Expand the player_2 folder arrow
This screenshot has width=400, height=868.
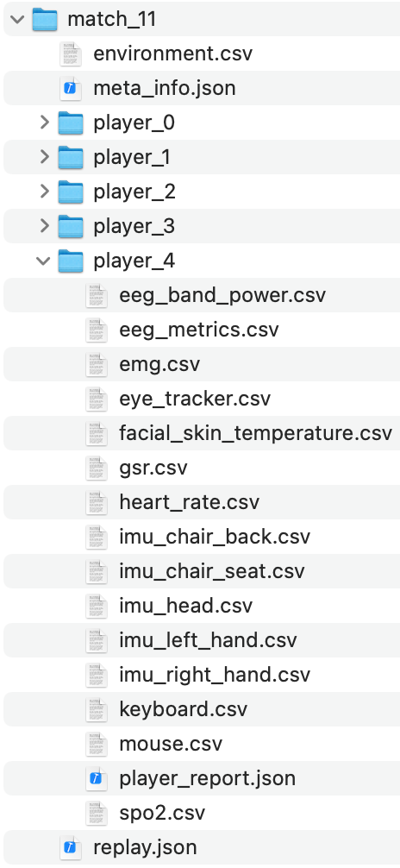click(x=45, y=192)
